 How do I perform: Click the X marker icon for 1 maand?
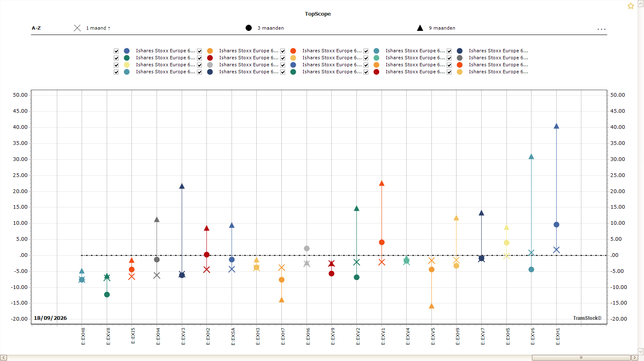(x=77, y=28)
